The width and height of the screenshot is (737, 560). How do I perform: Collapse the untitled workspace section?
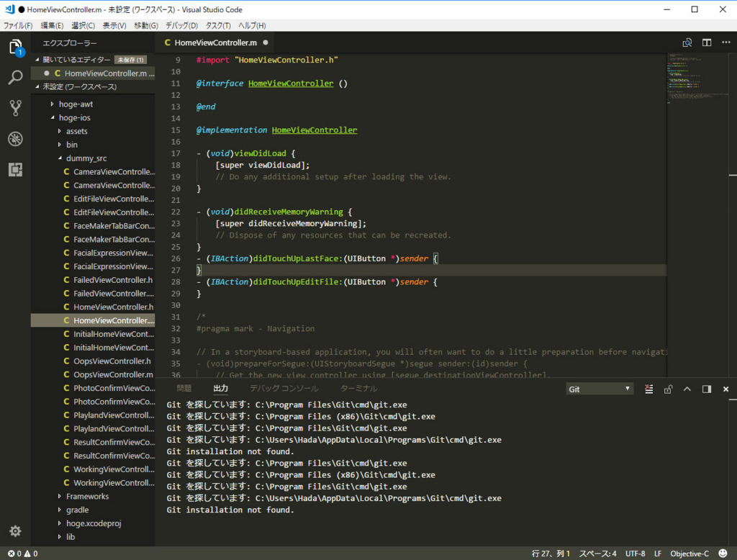pyautogui.click(x=37, y=87)
